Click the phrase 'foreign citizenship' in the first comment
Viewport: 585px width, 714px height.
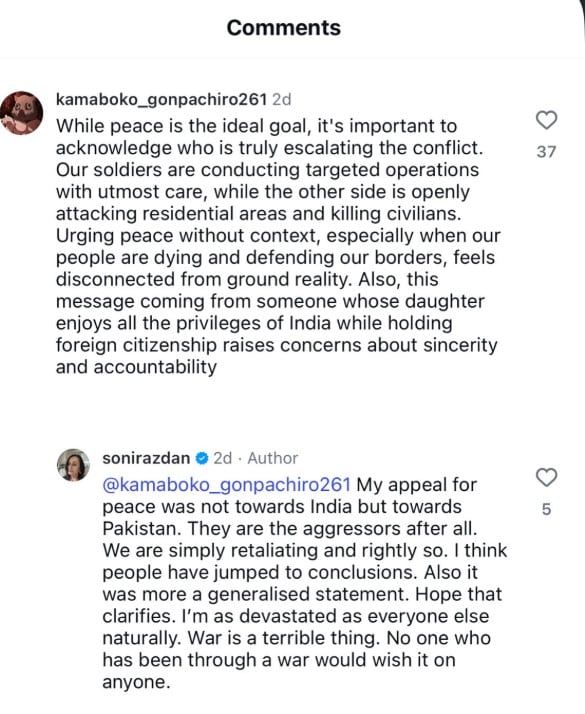click(136, 345)
